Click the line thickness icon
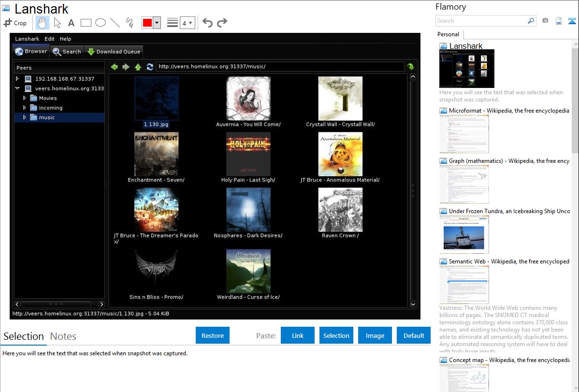 pyautogui.click(x=173, y=23)
